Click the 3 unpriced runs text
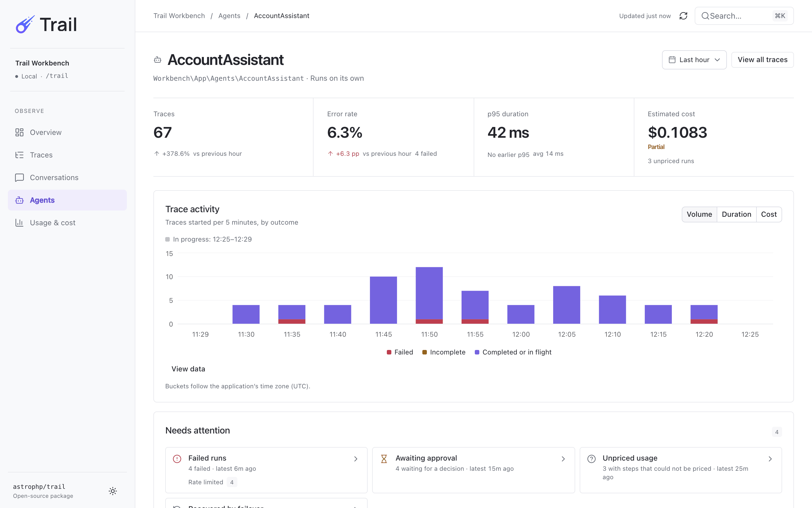 [x=671, y=161]
